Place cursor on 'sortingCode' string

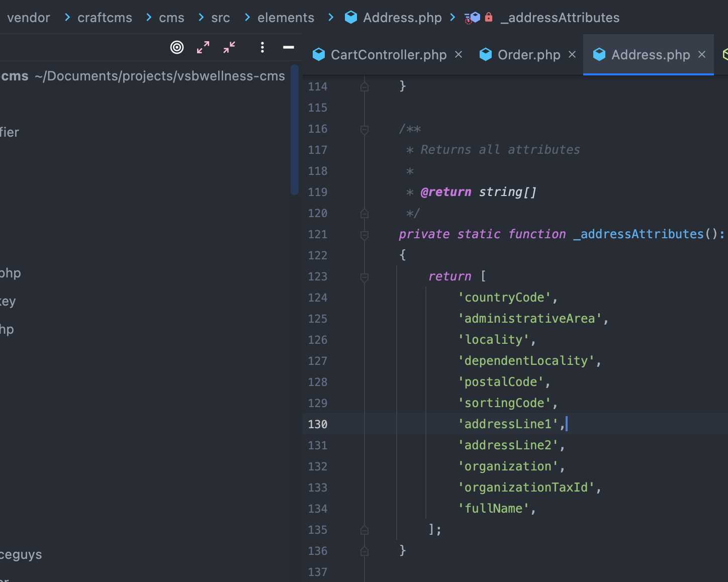tap(504, 403)
